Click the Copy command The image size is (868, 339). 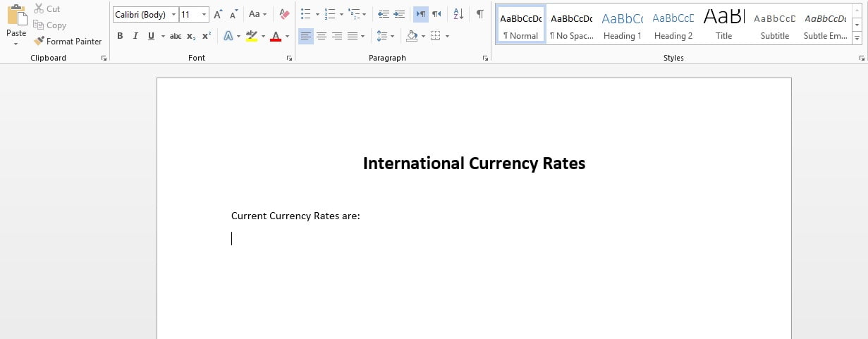tap(49, 25)
